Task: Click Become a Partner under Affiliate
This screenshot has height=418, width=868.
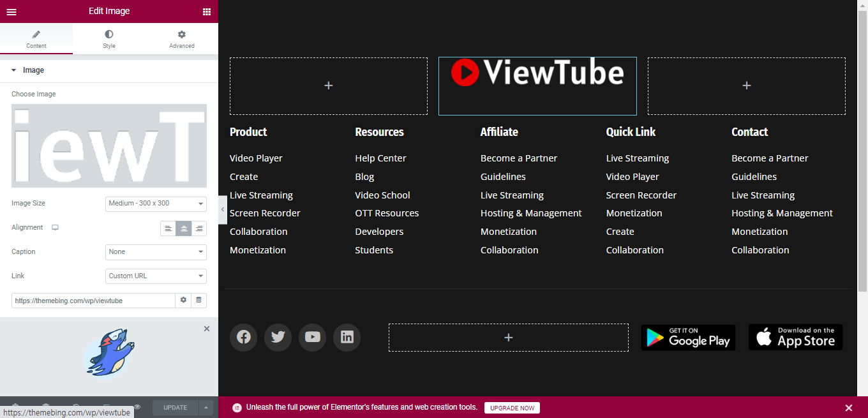Action: 519,158
